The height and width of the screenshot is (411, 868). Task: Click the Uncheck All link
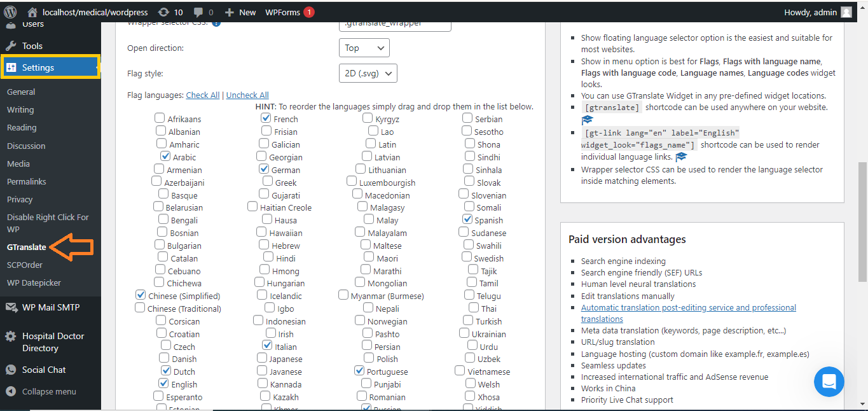[x=247, y=95]
